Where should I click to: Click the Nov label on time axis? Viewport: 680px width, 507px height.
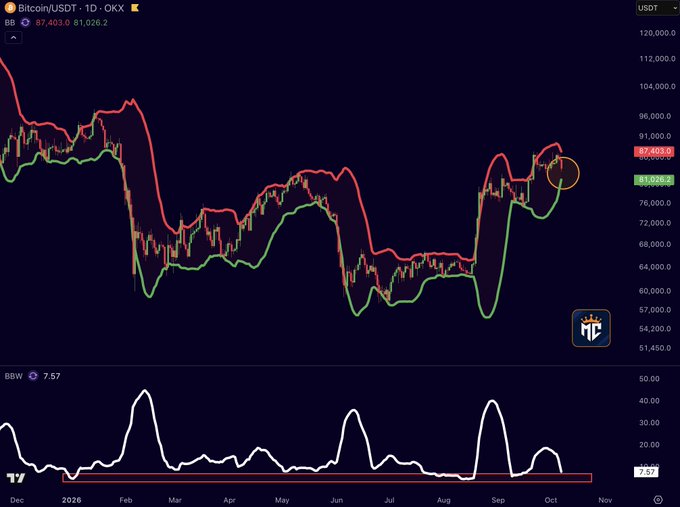tap(605, 500)
